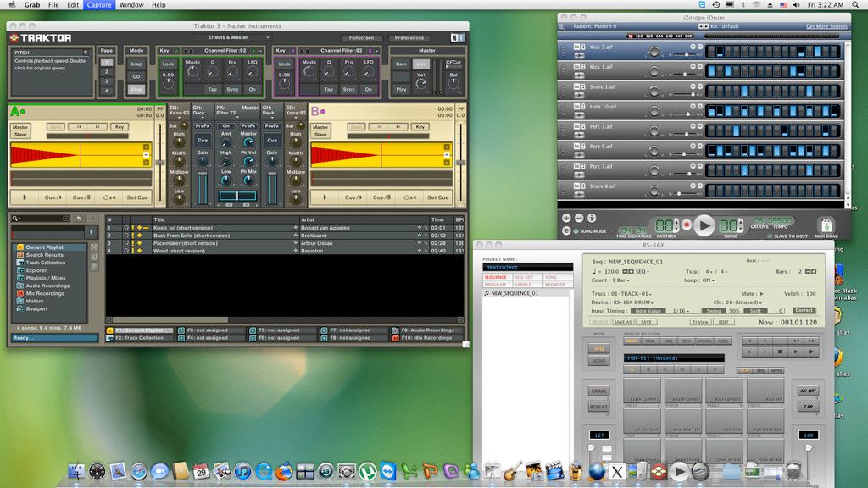Toggle Key Lock on the green effect unit
Viewport: 868px width, 488px height.
pos(169,64)
